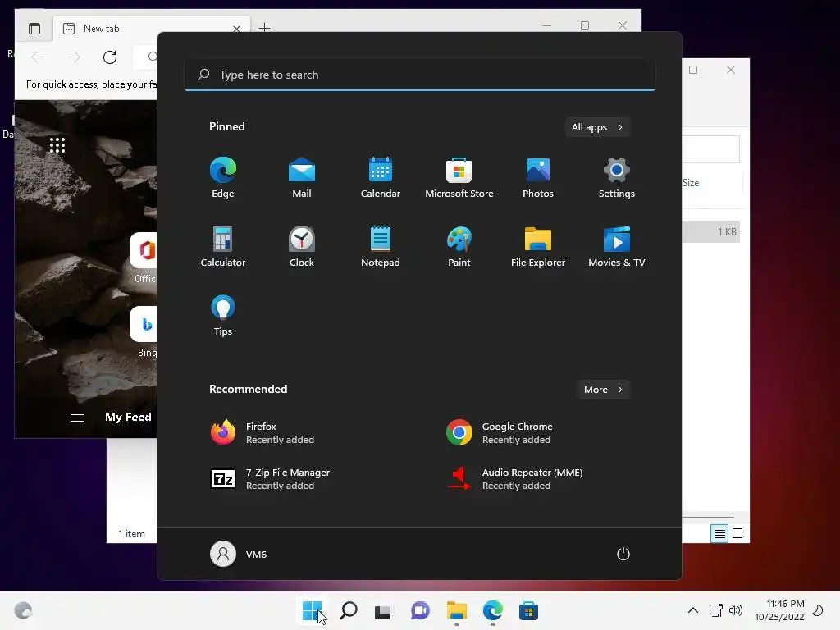840x630 pixels.
Task: Click the volume speaker tray icon
Action: tap(736, 610)
